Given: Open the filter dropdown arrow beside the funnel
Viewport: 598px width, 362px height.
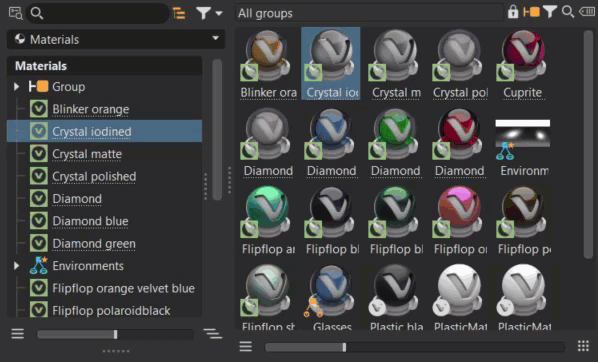Looking at the screenshot, I should 219,13.
